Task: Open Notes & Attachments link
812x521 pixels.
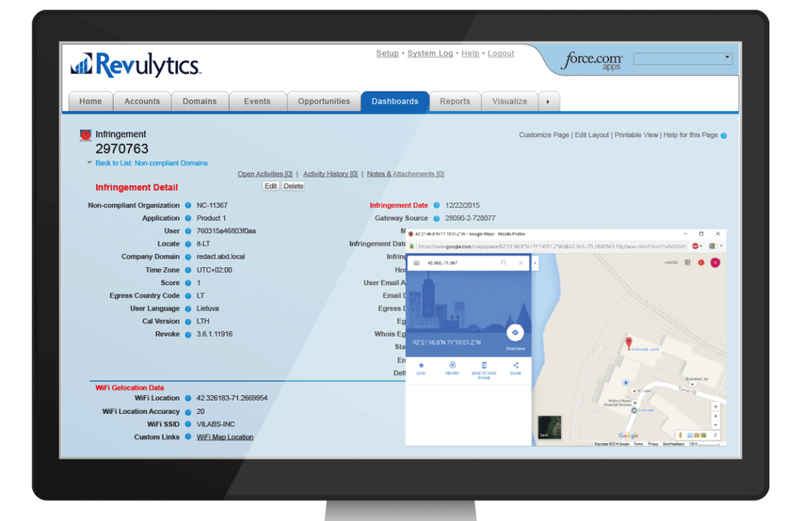Action: (405, 174)
